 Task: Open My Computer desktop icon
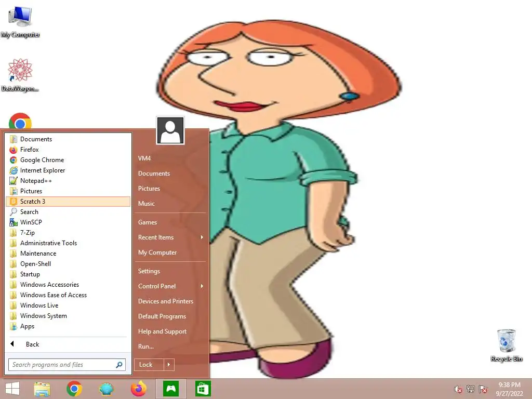pyautogui.click(x=20, y=21)
